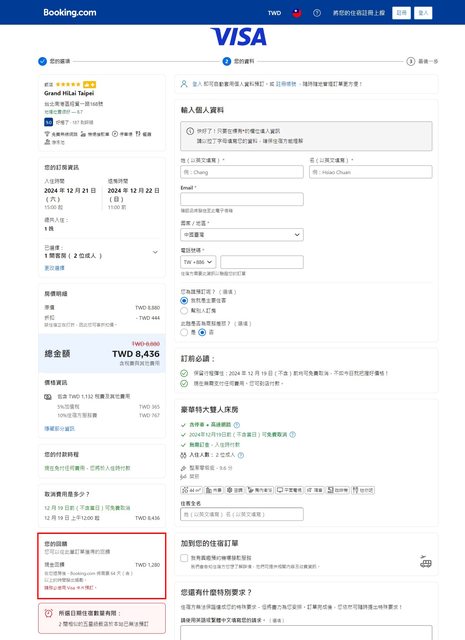
Task: Click the Visa logo at top
Action: (239, 37)
